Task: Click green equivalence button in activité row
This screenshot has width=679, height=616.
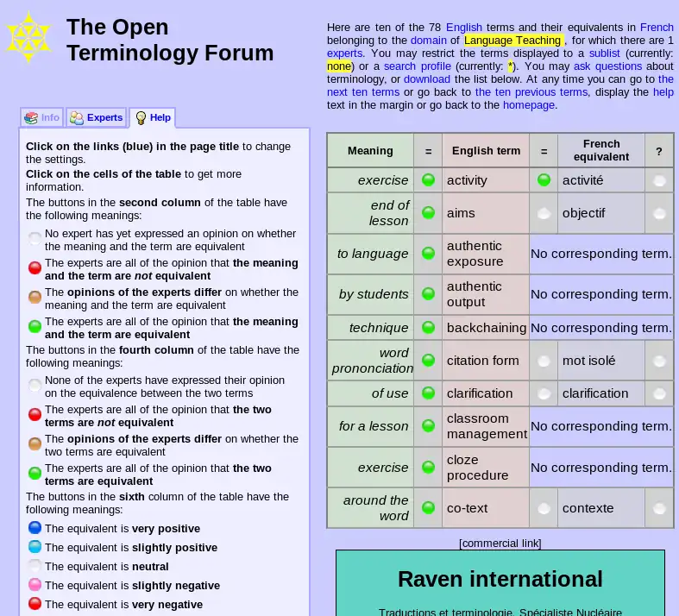Action: 544,180
